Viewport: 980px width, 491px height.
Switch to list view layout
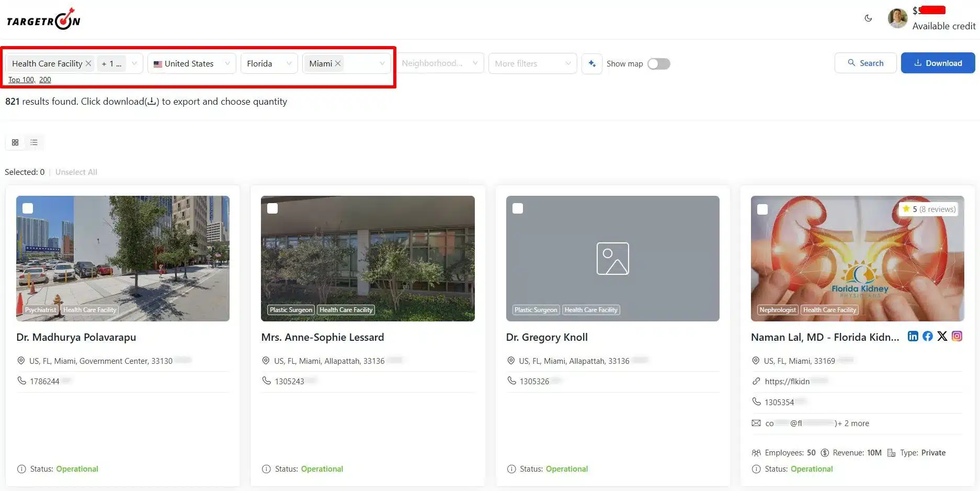pyautogui.click(x=34, y=142)
